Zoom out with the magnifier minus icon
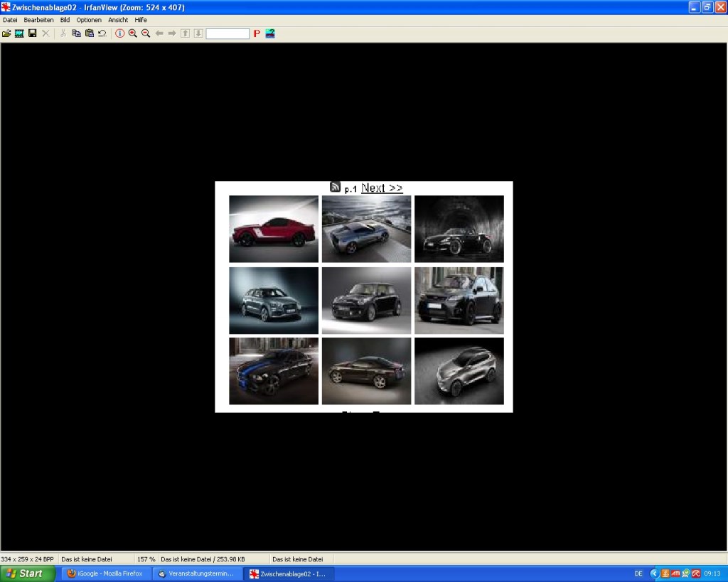The image size is (728, 582). pyautogui.click(x=145, y=33)
